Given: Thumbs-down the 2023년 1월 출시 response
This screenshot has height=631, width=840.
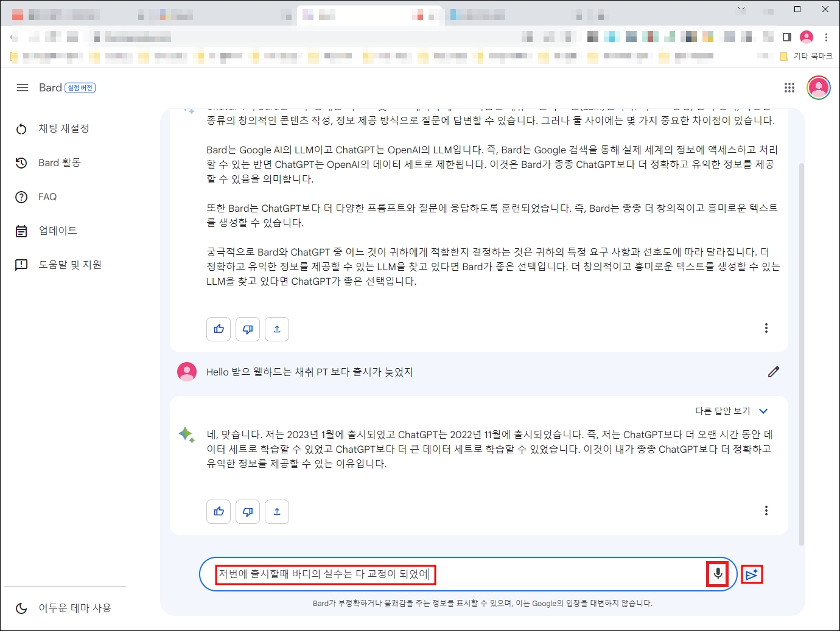Looking at the screenshot, I should [x=248, y=512].
